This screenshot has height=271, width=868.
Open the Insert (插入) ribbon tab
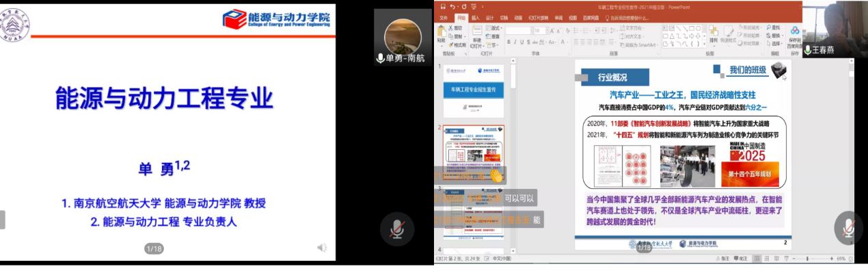(x=475, y=18)
